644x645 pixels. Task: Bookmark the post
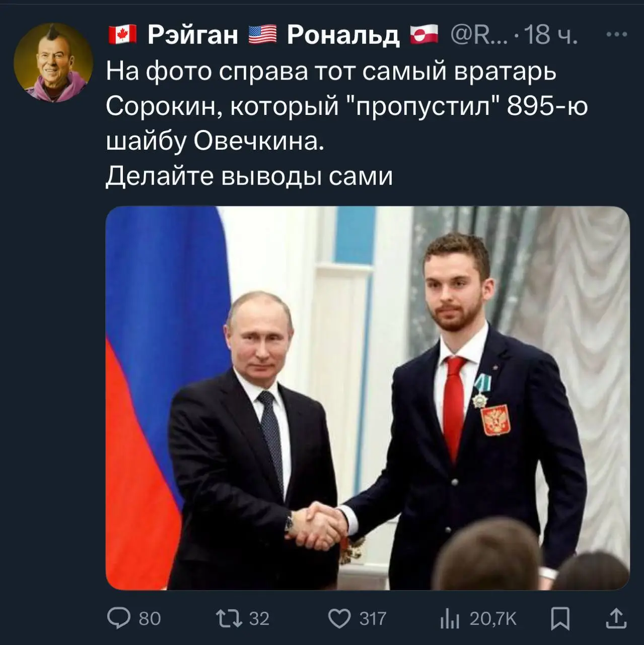click(x=559, y=618)
